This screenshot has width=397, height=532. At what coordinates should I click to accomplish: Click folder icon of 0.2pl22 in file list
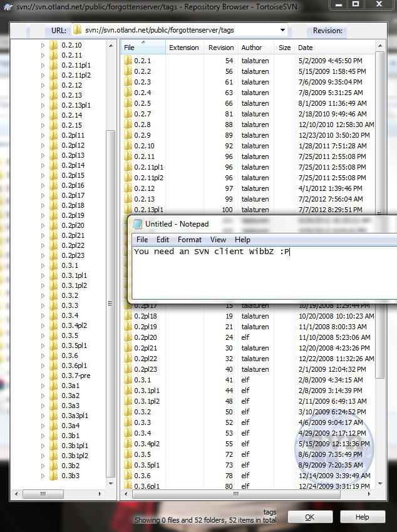pyautogui.click(x=128, y=359)
